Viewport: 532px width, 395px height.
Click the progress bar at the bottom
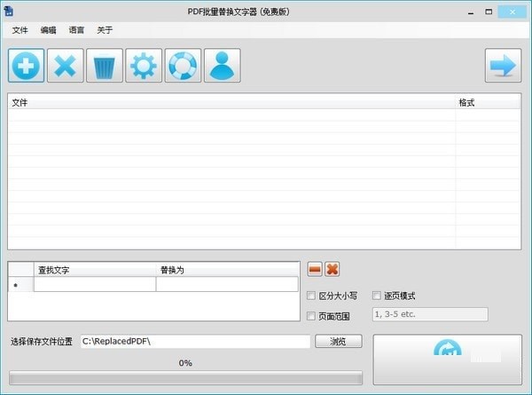185,378
